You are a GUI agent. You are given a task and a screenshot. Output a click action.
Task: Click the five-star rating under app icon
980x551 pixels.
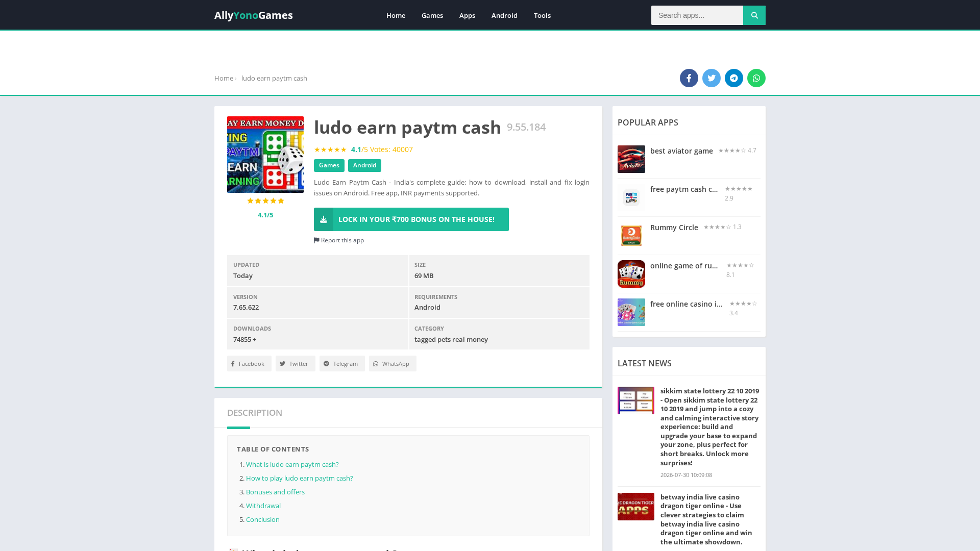(265, 201)
